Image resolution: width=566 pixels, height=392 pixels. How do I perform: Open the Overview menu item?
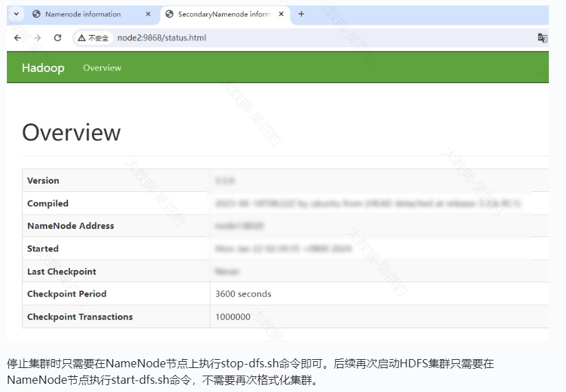tap(102, 68)
